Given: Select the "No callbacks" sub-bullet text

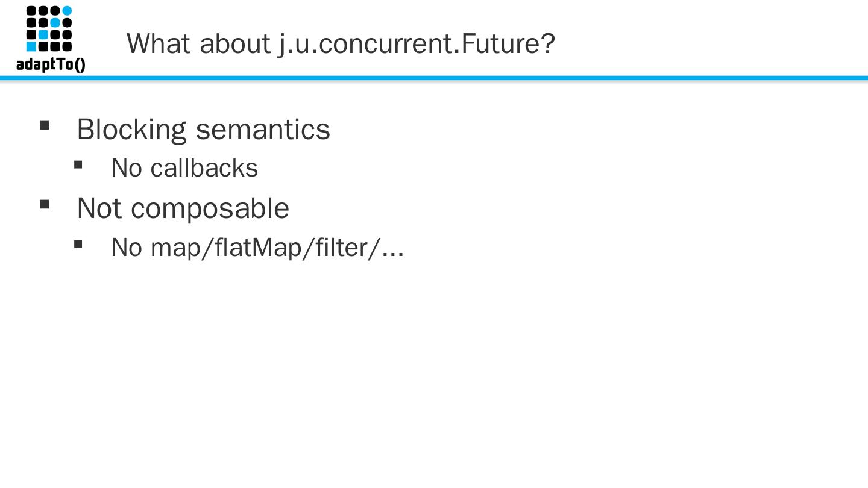Looking at the screenshot, I should (x=184, y=168).
